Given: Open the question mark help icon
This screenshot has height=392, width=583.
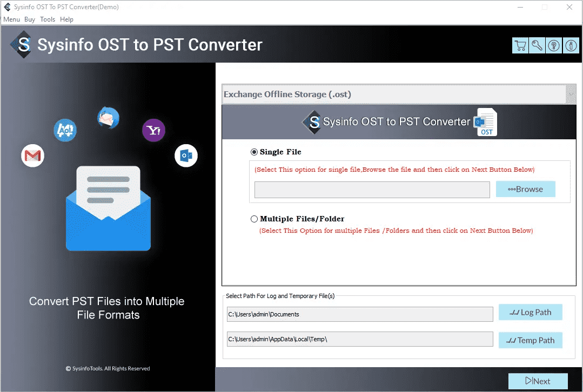Looking at the screenshot, I should click(554, 46).
